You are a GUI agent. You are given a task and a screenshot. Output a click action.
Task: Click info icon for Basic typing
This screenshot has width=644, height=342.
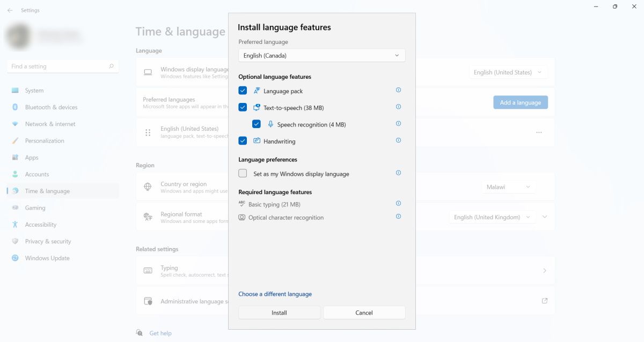click(x=398, y=204)
